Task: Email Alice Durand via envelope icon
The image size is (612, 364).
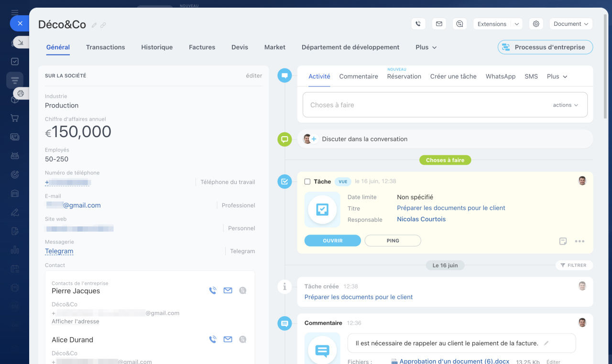Action: coord(228,340)
